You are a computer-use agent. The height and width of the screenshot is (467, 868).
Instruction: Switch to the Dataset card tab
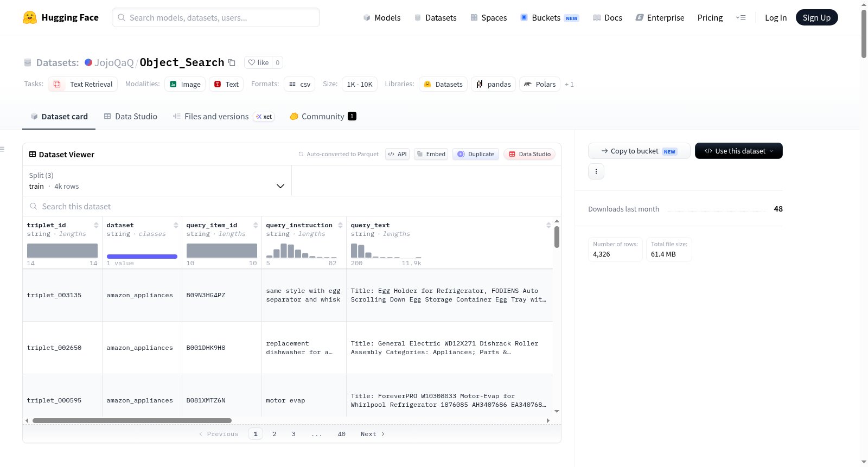[x=59, y=117]
